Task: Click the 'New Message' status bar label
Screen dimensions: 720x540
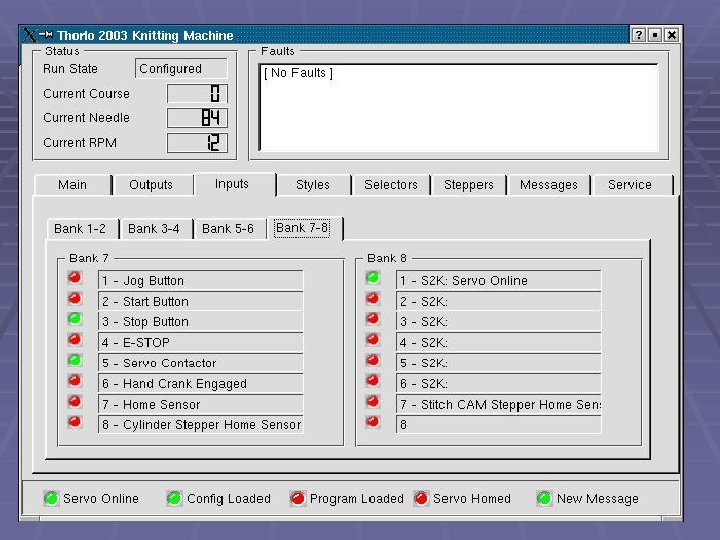Action: (x=598, y=499)
